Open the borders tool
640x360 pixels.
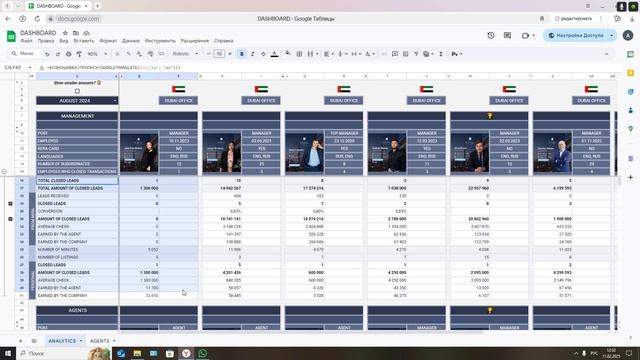[x=299, y=54]
